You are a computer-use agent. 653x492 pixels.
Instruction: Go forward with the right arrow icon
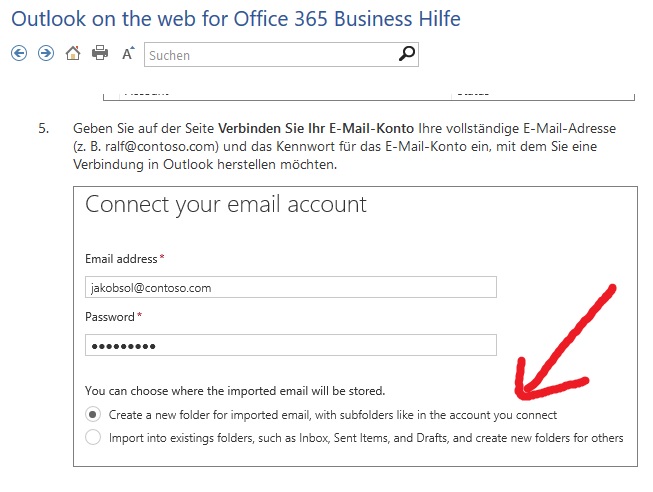coord(46,53)
